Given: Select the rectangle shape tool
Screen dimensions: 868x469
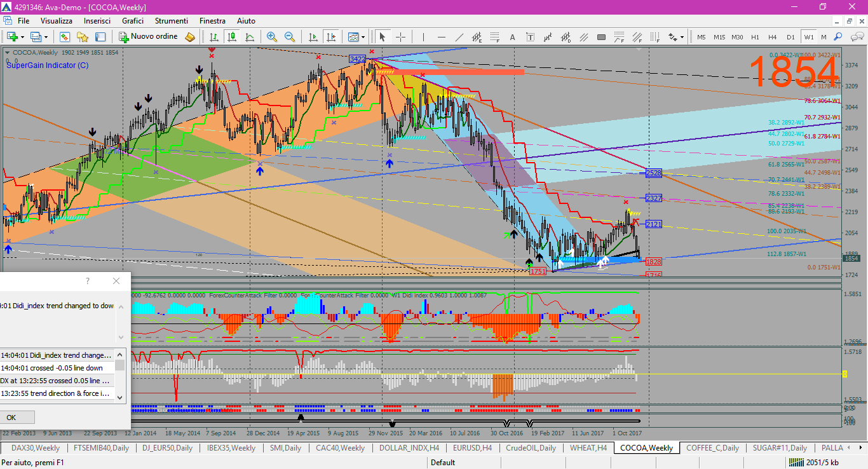Looking at the screenshot, I should point(602,37).
